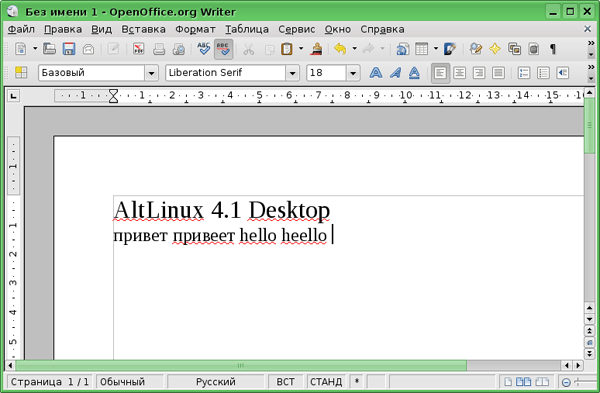Open the Data Sources icon
The height and width of the screenshot is (393, 600).
click(534, 49)
